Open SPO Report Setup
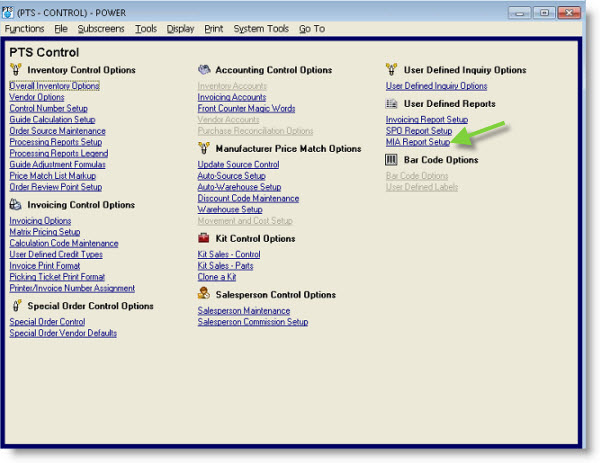This screenshot has height=463, width=600. pyautogui.click(x=419, y=131)
